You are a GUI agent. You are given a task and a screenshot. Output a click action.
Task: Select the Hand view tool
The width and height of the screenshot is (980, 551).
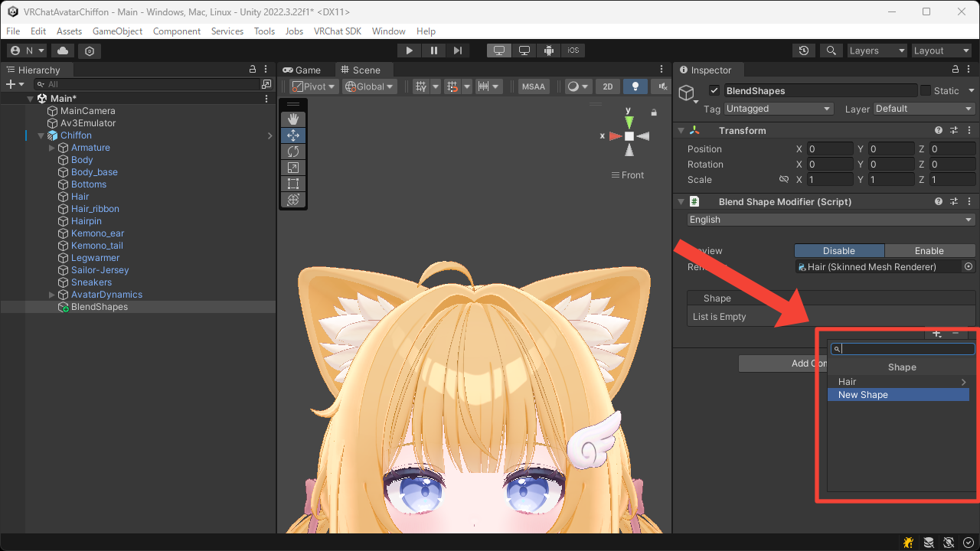click(292, 119)
